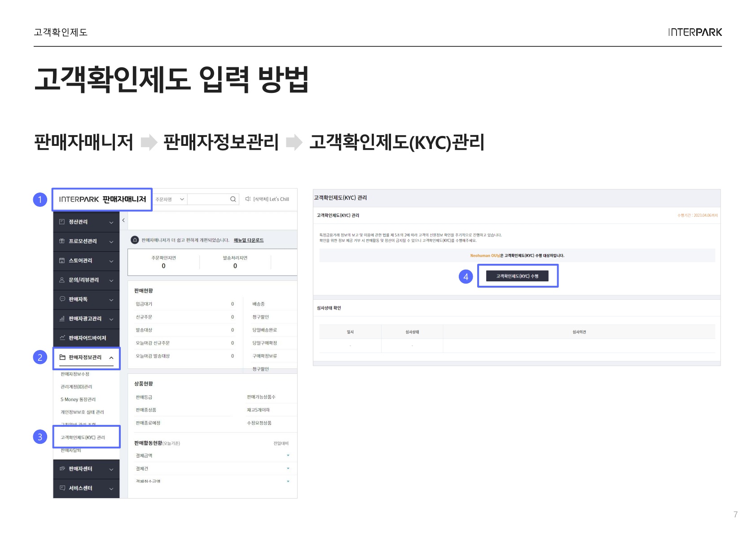Viewport: 756px width, 534px height.
Task: Open 개인정보보호 실태 관리 item
Action: click(x=82, y=412)
